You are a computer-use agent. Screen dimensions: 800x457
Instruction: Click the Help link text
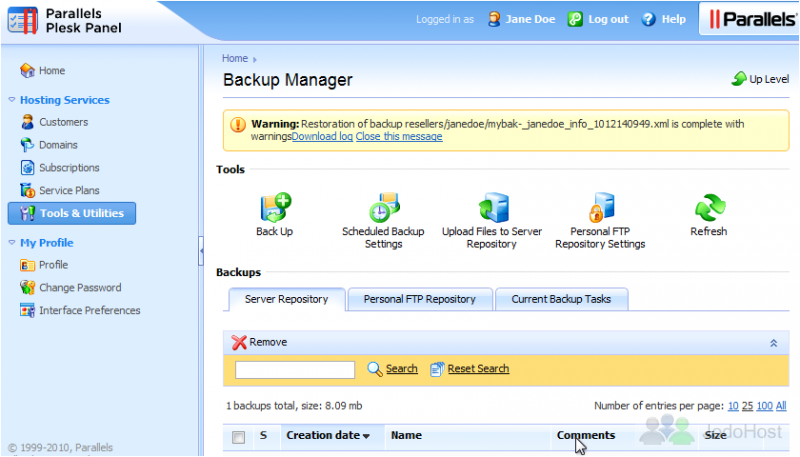(673, 19)
